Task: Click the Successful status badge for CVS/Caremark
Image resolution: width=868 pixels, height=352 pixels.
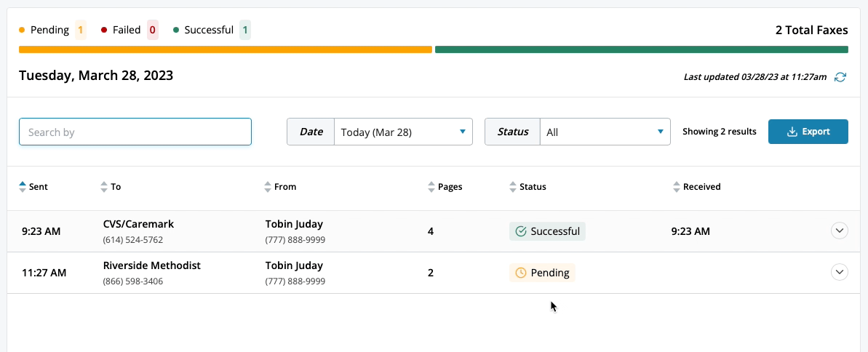Action: coord(547,231)
